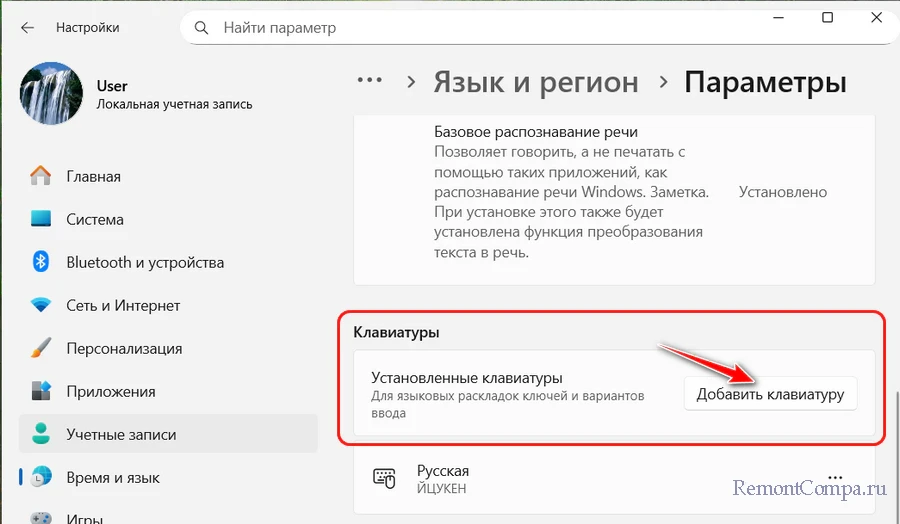Screen dimensions: 900x524
Task: Open more options for Русская keyboard
Action: 836,476
